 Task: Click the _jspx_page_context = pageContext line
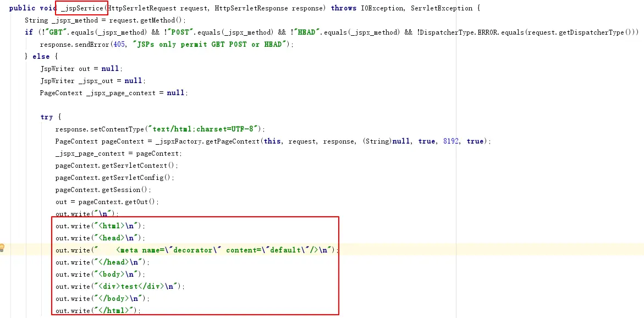pos(119,153)
